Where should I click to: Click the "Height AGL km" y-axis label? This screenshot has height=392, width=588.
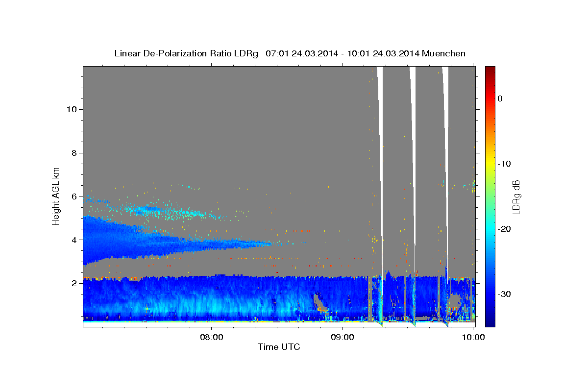click(56, 196)
